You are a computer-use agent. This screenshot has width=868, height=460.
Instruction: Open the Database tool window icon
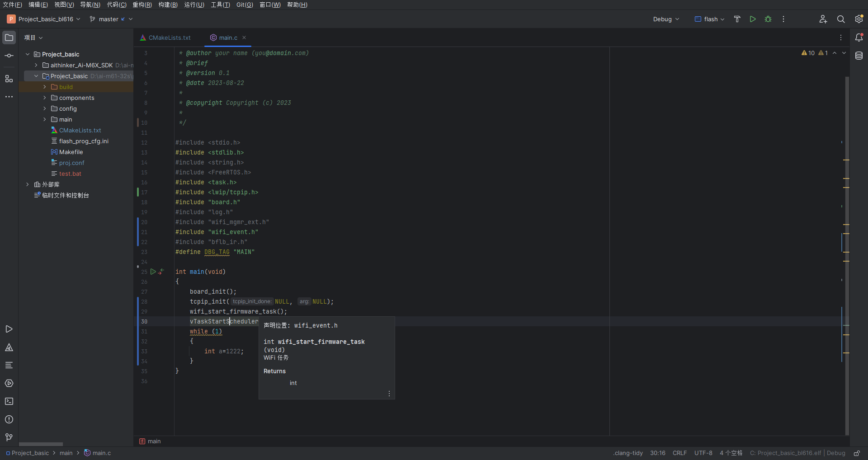coord(859,56)
